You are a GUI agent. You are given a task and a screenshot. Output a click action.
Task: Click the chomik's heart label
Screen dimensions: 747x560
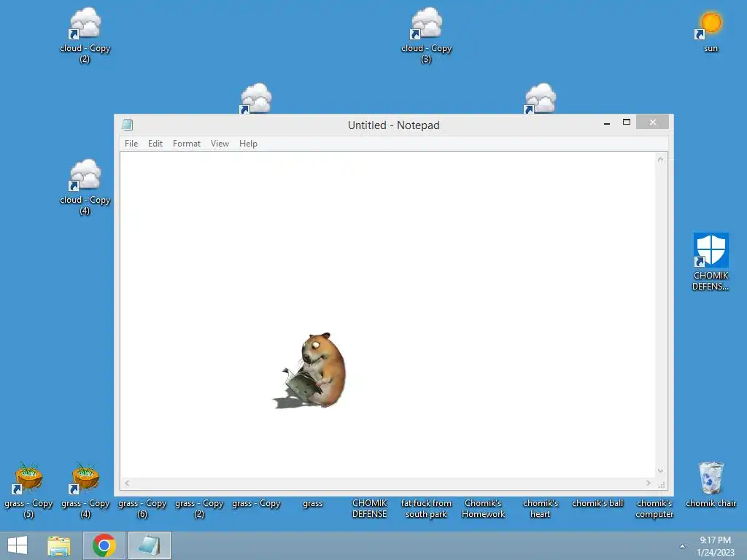click(541, 508)
